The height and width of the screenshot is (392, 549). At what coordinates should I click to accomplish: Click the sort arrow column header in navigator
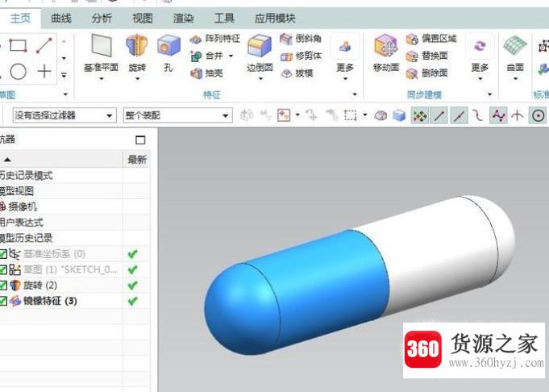click(x=61, y=160)
